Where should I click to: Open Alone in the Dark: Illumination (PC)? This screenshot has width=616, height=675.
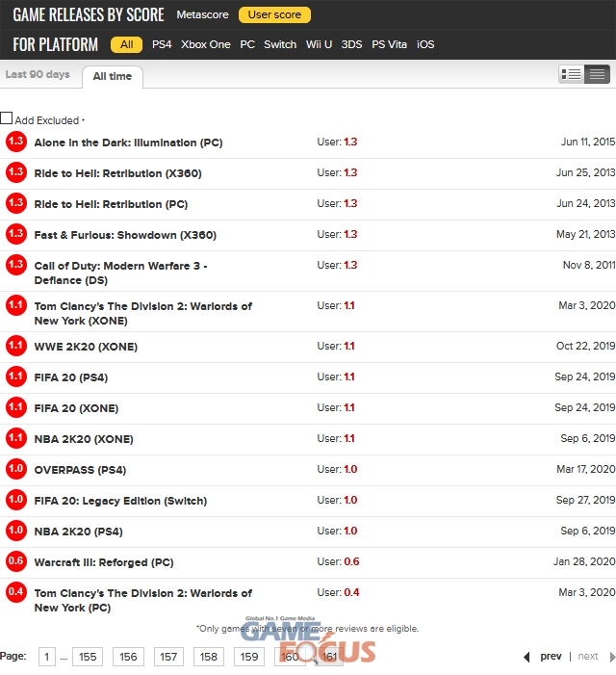pos(128,143)
